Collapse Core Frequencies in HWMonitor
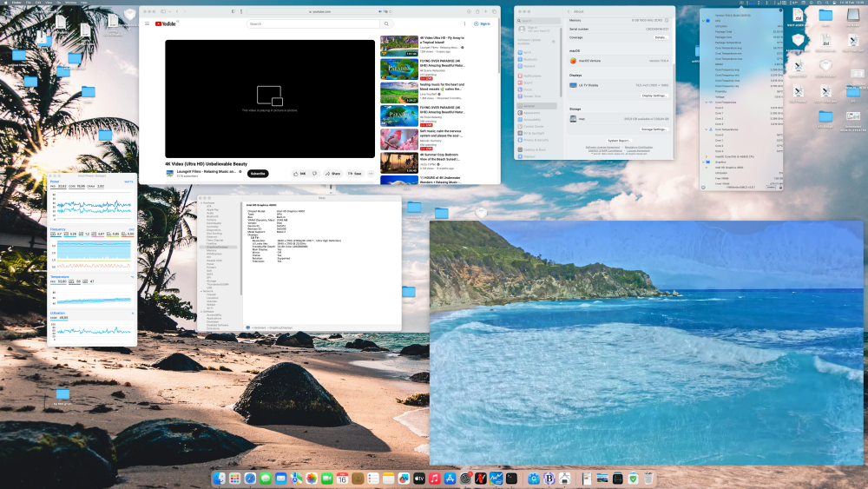Viewport: 868px width, 489px height. pos(707,102)
